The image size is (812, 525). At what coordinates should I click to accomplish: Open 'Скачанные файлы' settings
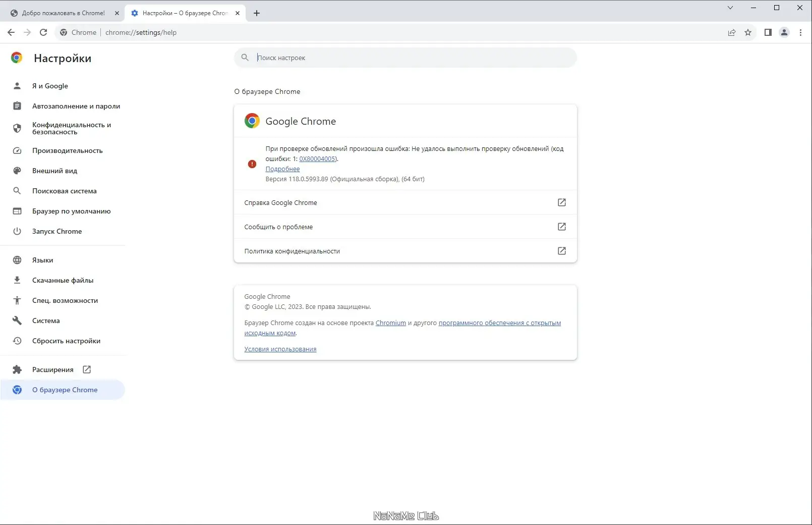(63, 280)
